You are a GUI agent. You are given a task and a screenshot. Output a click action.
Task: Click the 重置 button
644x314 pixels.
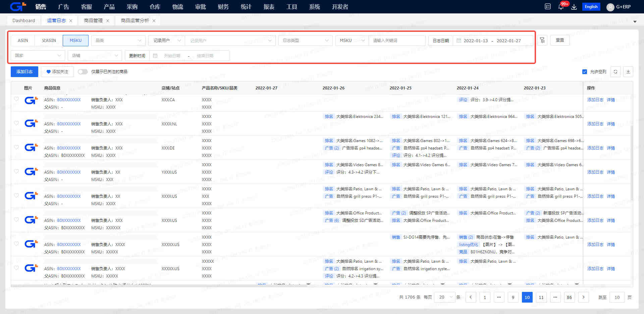tap(560, 40)
